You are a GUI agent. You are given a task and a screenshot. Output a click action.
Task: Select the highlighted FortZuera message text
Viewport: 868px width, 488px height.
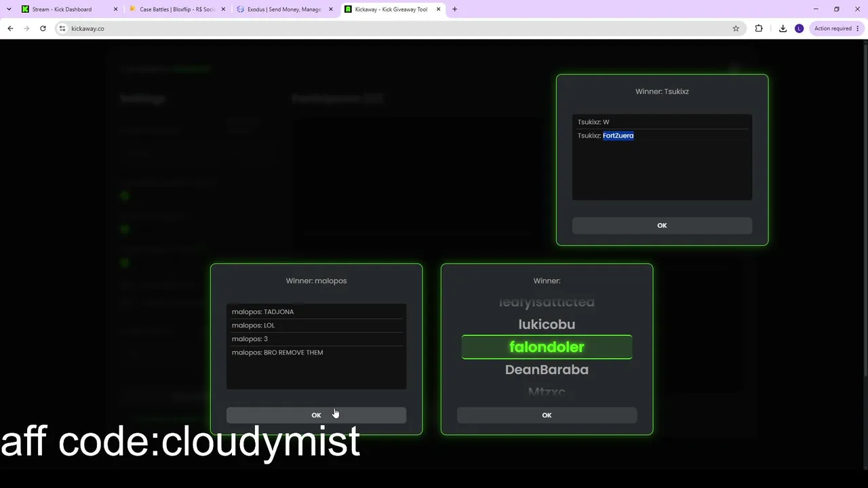[x=618, y=136]
